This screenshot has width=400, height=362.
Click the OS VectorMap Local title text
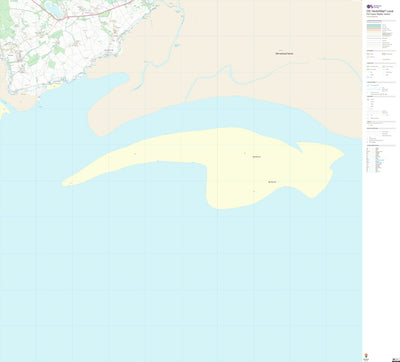[380, 11]
